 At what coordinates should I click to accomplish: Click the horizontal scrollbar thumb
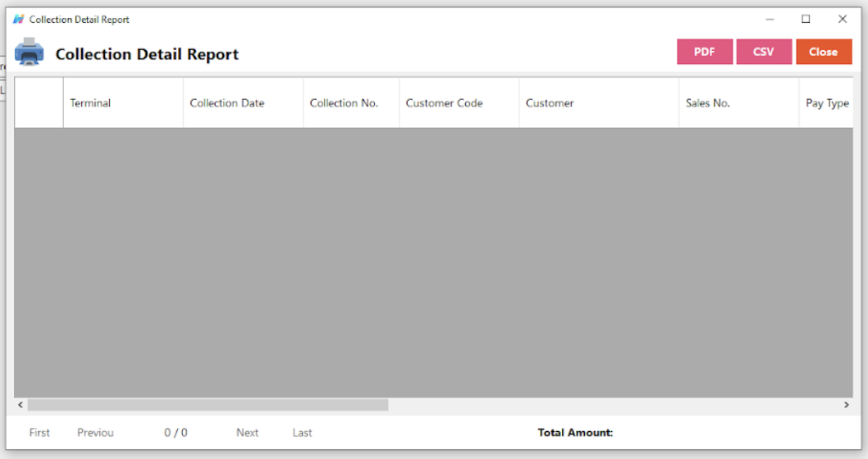[x=208, y=405]
